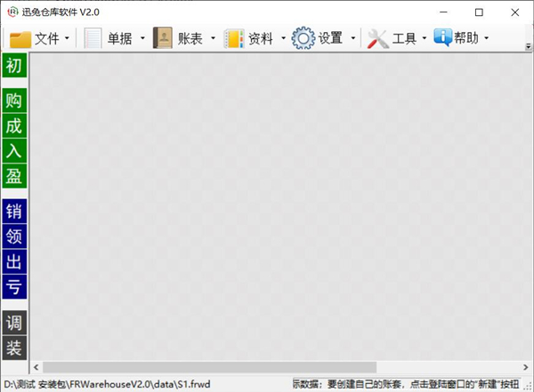This screenshot has height=392, width=534.
Task: Click the blue 出 stock-out sidebar button
Action: click(14, 261)
